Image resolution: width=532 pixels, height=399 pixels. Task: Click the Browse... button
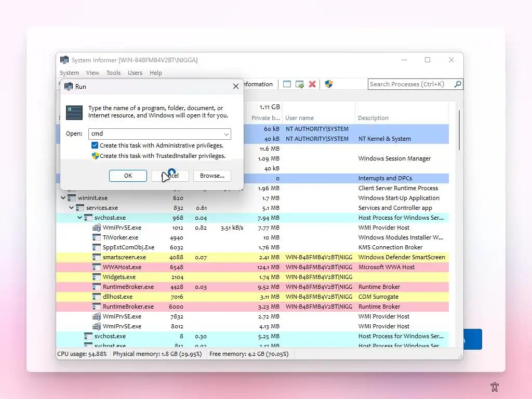pyautogui.click(x=212, y=176)
